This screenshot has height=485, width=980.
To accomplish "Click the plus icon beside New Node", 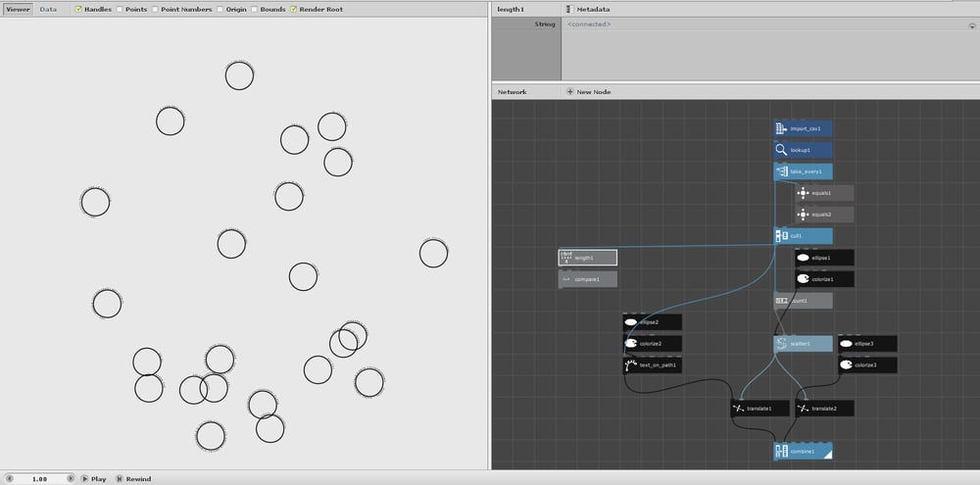I will (569, 92).
